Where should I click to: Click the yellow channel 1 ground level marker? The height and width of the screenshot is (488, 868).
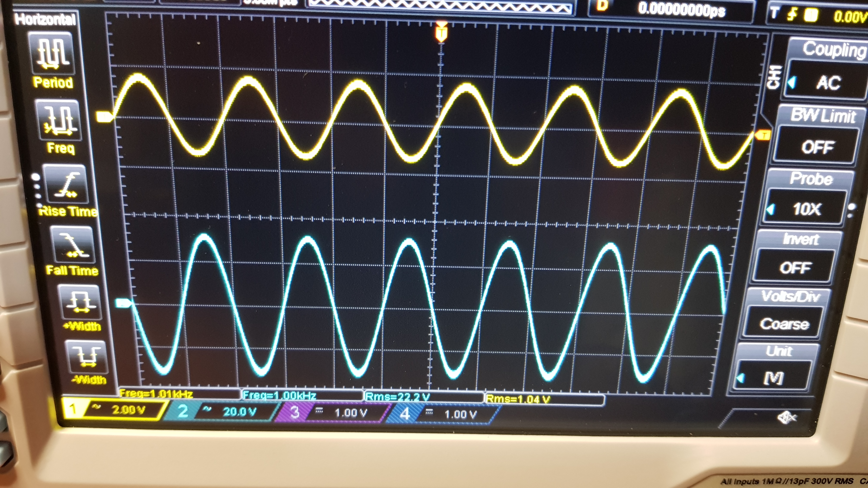pos(104,117)
